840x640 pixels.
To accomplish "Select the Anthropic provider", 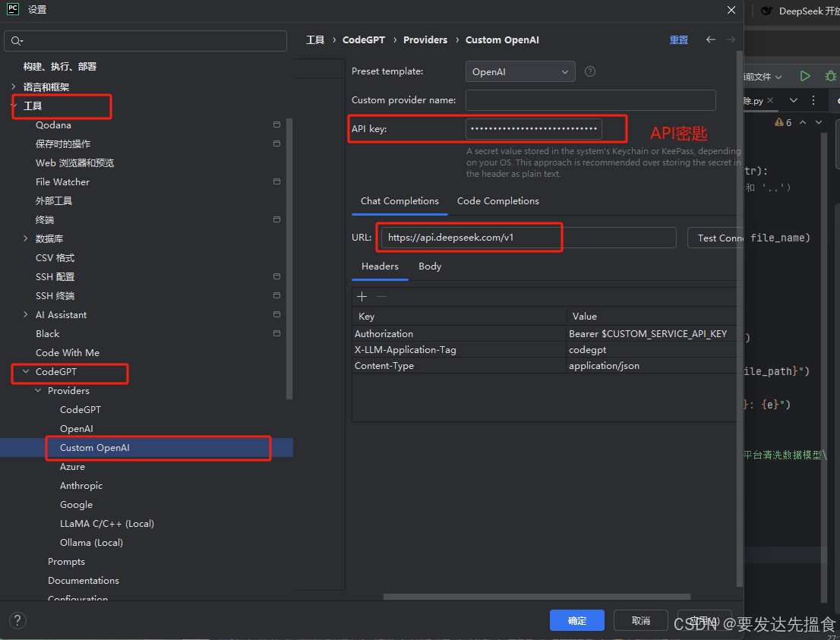I will click(81, 485).
